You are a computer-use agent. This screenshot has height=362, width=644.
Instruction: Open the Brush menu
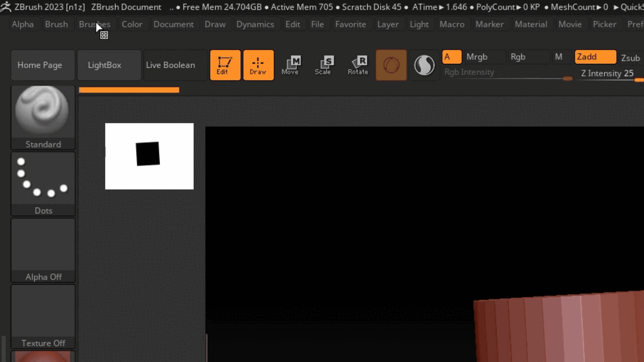click(56, 24)
